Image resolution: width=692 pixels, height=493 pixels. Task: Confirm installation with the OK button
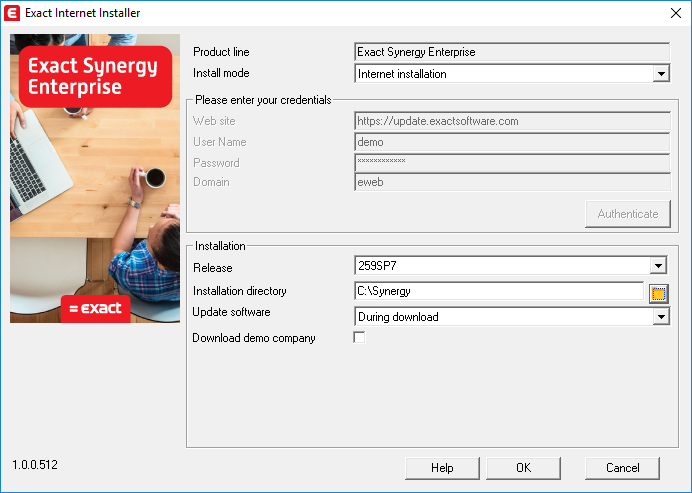click(x=523, y=468)
